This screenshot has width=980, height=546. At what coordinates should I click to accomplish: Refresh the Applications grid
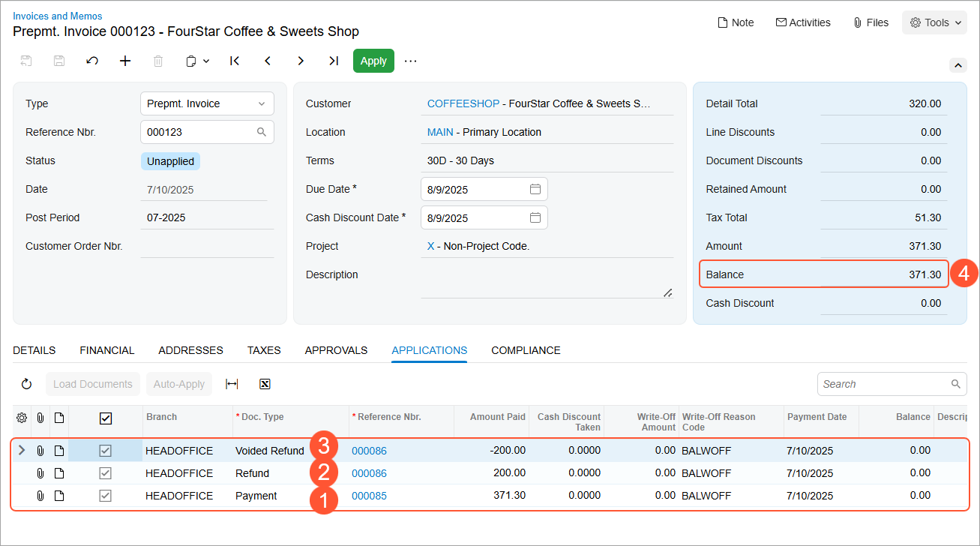pos(27,384)
